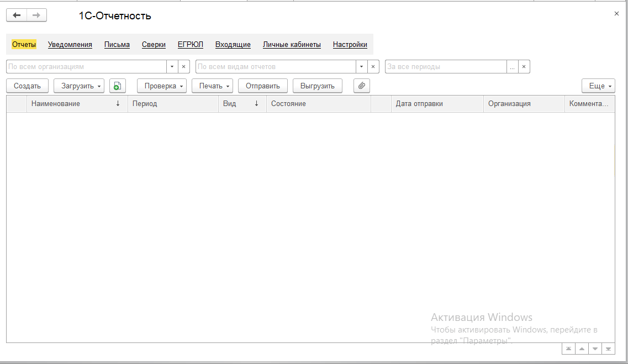Click the Выгрузить button
The height and width of the screenshot is (364, 628).
tap(318, 86)
